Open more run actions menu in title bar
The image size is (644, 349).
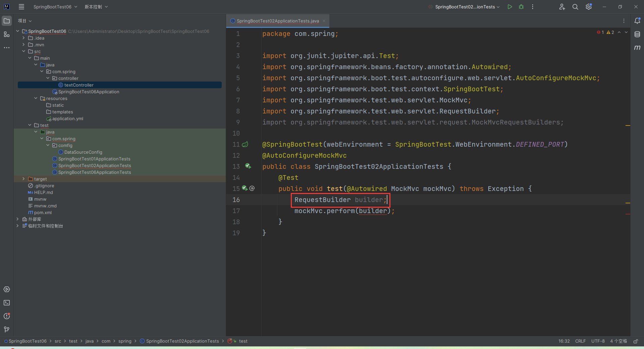[x=533, y=7]
